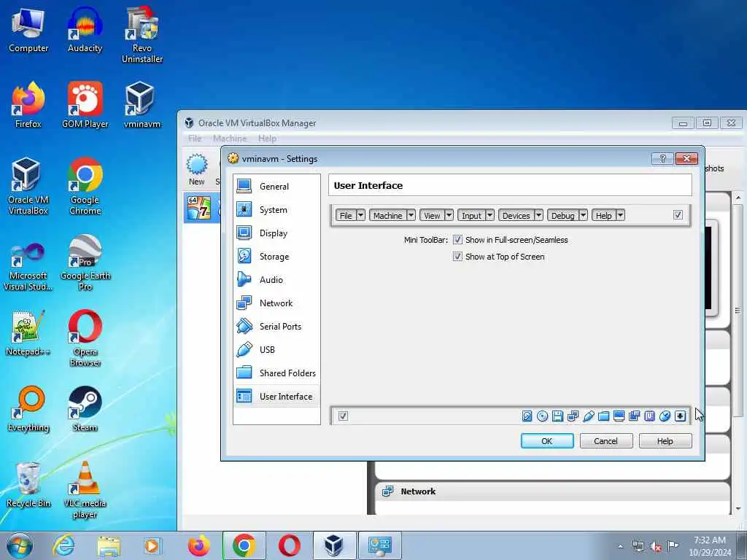
Task: Click the volume tray icon
Action: click(x=656, y=547)
